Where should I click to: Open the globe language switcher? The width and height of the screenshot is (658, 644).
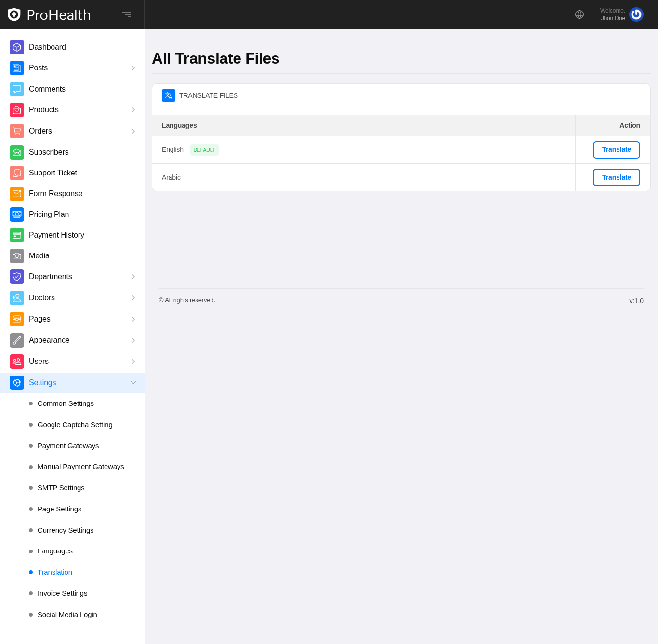(x=579, y=14)
